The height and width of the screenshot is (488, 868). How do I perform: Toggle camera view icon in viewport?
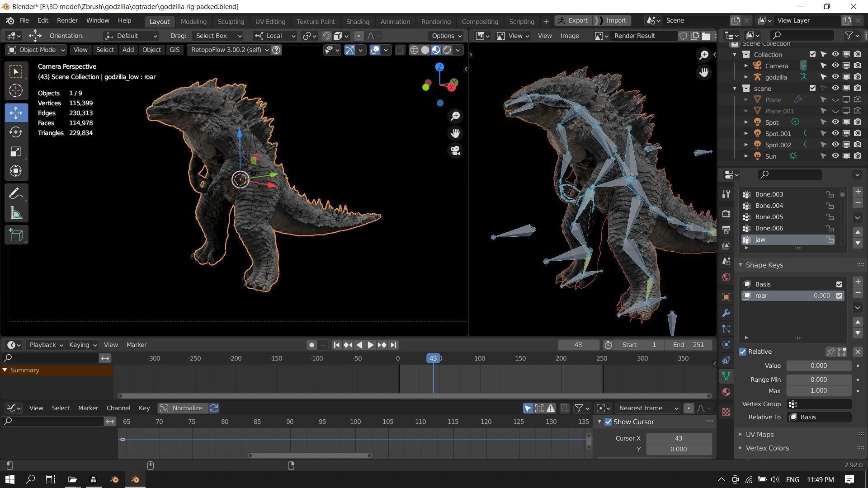(x=455, y=150)
